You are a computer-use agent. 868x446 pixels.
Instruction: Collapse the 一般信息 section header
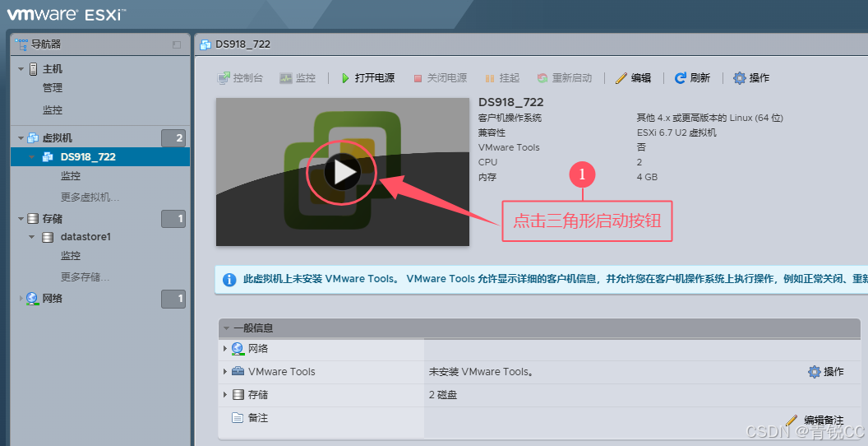[x=540, y=328]
